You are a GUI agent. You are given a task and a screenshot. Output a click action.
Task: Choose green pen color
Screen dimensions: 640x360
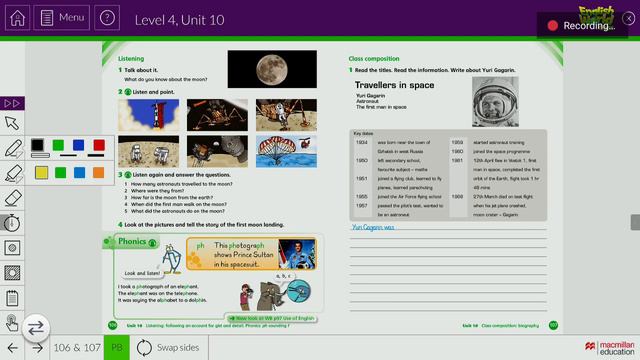[x=58, y=145]
